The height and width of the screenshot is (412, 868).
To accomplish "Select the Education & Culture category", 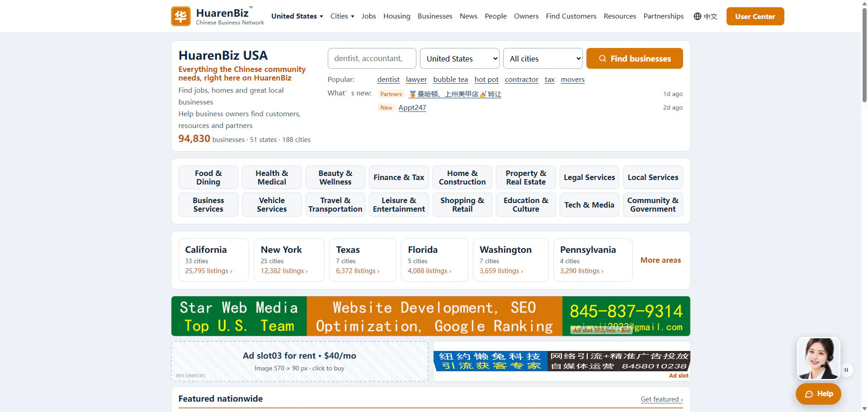I will pos(526,204).
